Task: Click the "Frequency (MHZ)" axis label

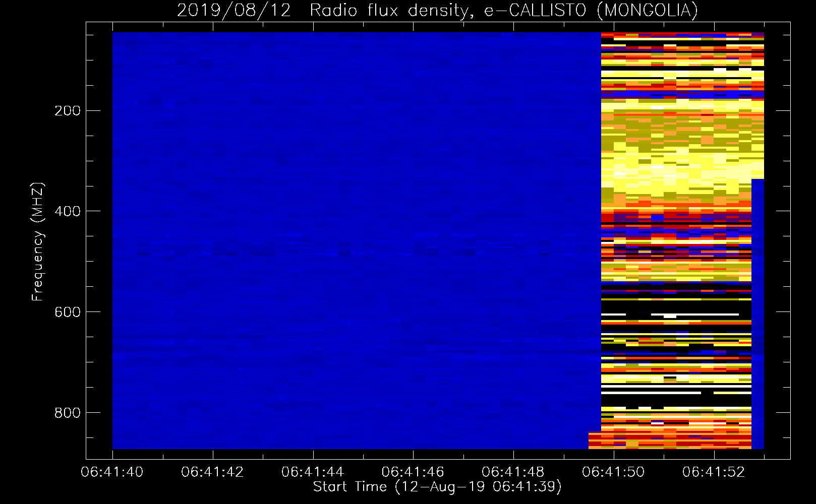Action: click(x=38, y=241)
